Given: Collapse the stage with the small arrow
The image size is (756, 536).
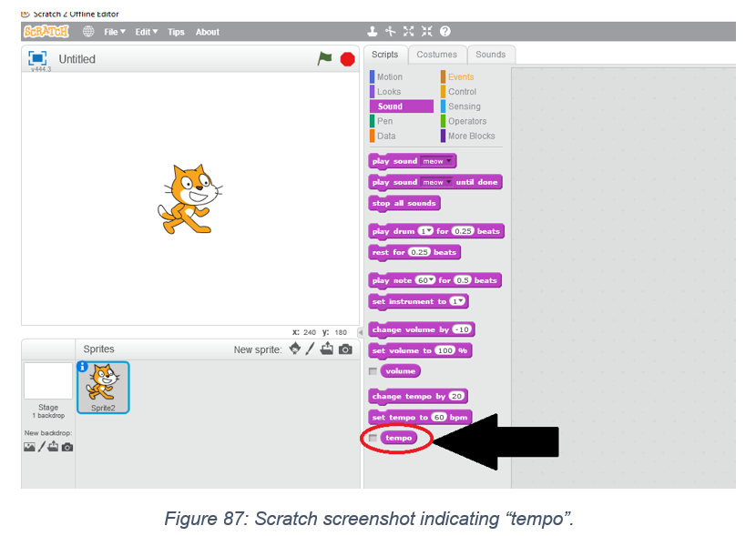Looking at the screenshot, I should [360, 332].
